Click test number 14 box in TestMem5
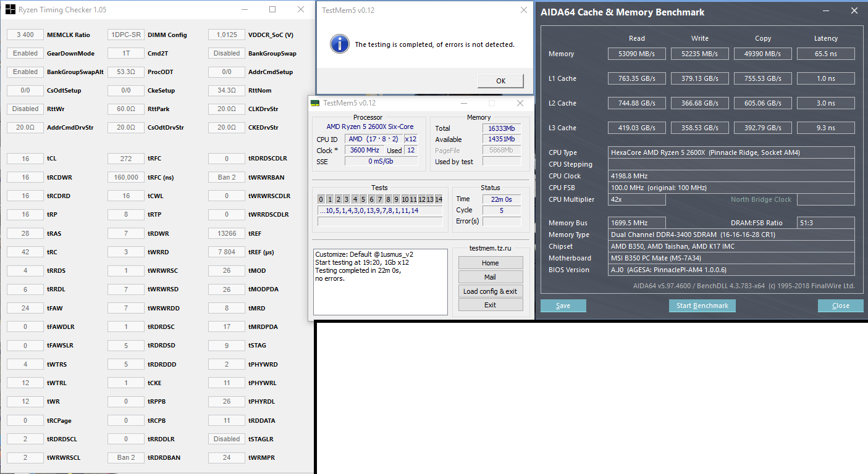Viewport: 868px width, 474px height. point(439,199)
